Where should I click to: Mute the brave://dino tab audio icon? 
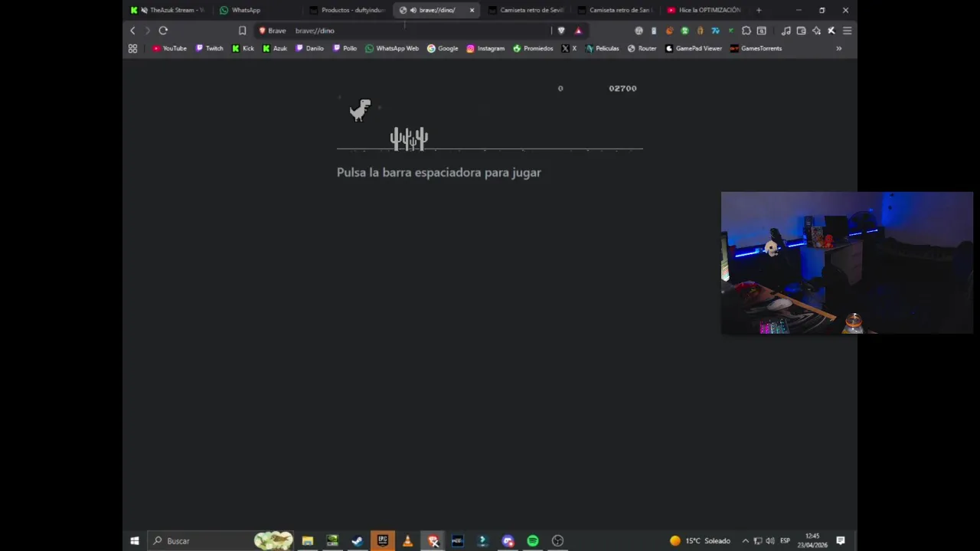(413, 10)
